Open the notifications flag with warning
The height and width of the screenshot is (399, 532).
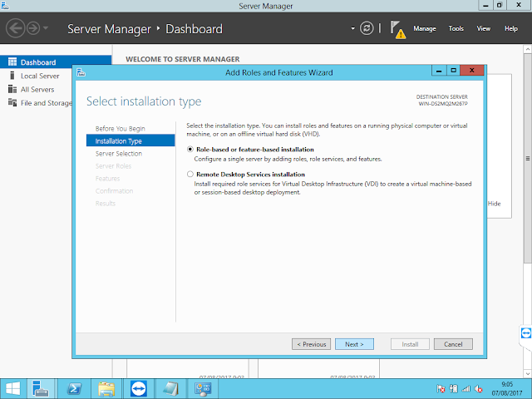coord(397,30)
